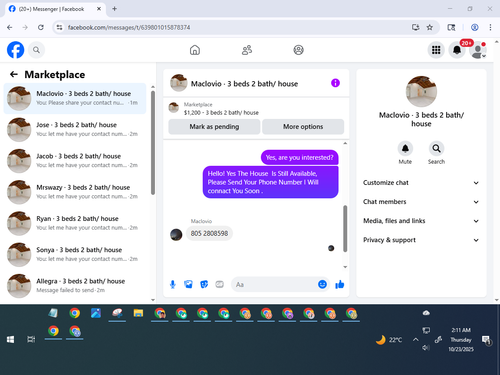Open the Facebook menu grid icon
Viewport: 500px width, 375px height.
[x=436, y=50]
